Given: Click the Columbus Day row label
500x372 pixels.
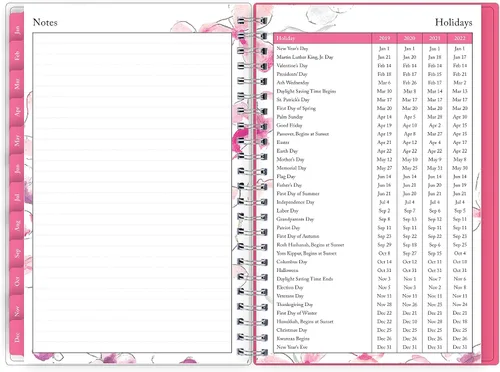Looking at the screenshot, I should [292, 262].
